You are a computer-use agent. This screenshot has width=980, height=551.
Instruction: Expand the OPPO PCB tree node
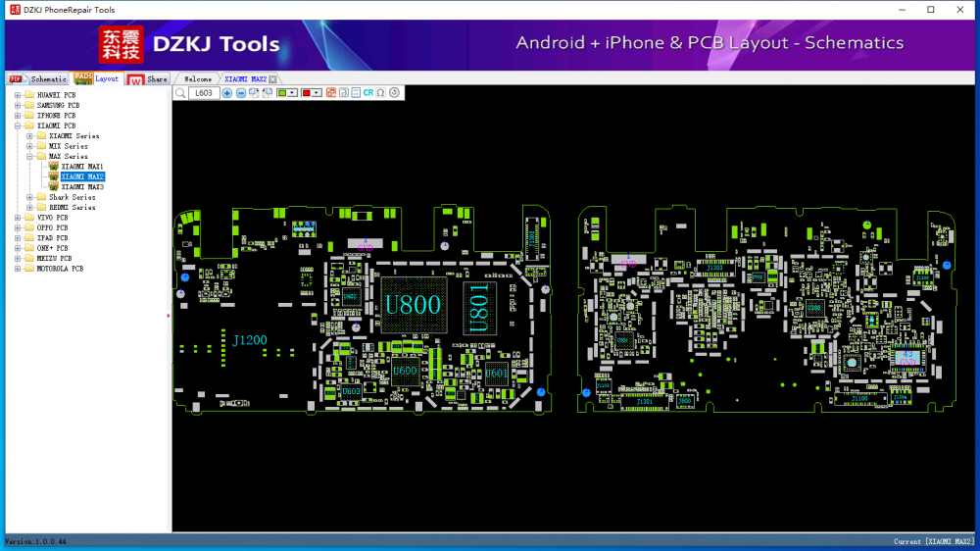(x=18, y=227)
